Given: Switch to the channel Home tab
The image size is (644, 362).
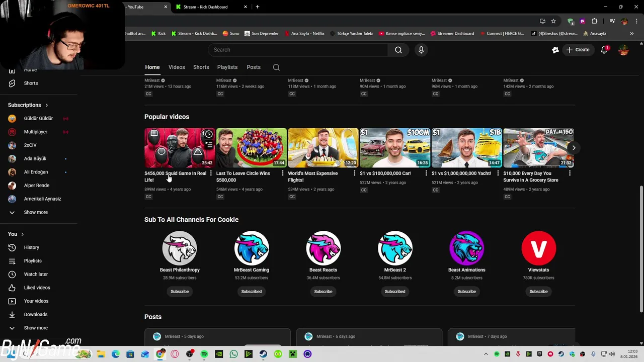Looking at the screenshot, I should (152, 67).
